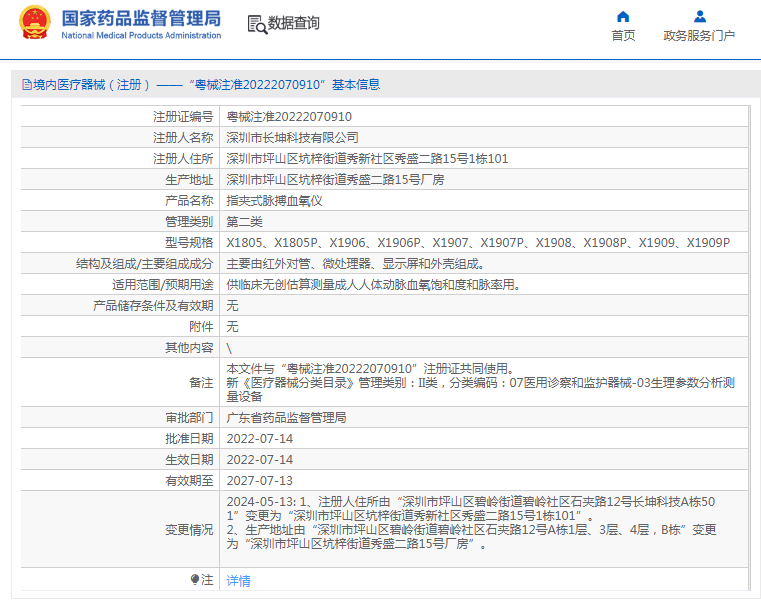Select expiry date 2027-07-13
The image size is (761, 602).
tap(260, 481)
